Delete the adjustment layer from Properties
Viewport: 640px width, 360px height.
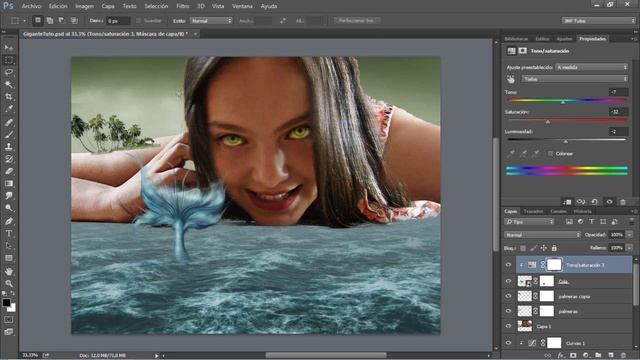pyautogui.click(x=623, y=202)
